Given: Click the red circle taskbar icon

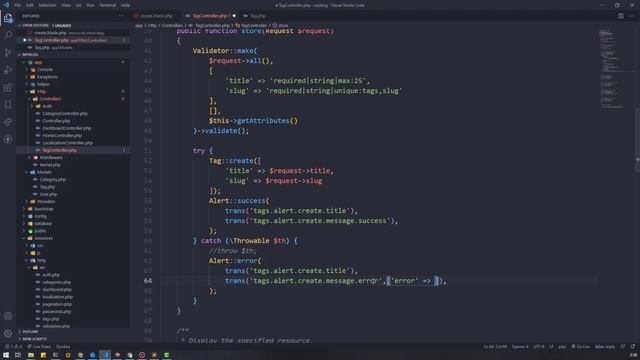Looking at the screenshot, I should [142, 355].
